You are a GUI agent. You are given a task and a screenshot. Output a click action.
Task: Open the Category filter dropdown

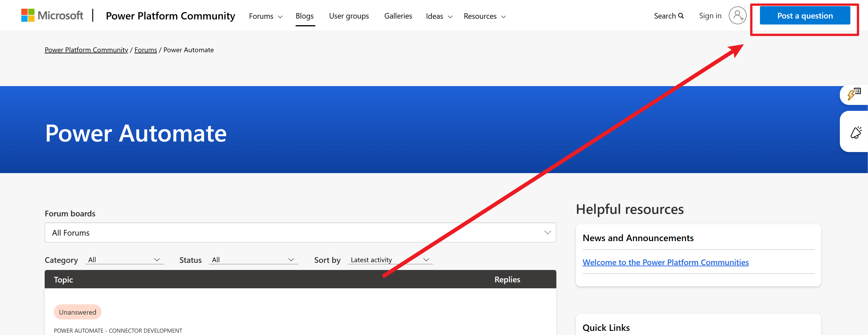(124, 260)
